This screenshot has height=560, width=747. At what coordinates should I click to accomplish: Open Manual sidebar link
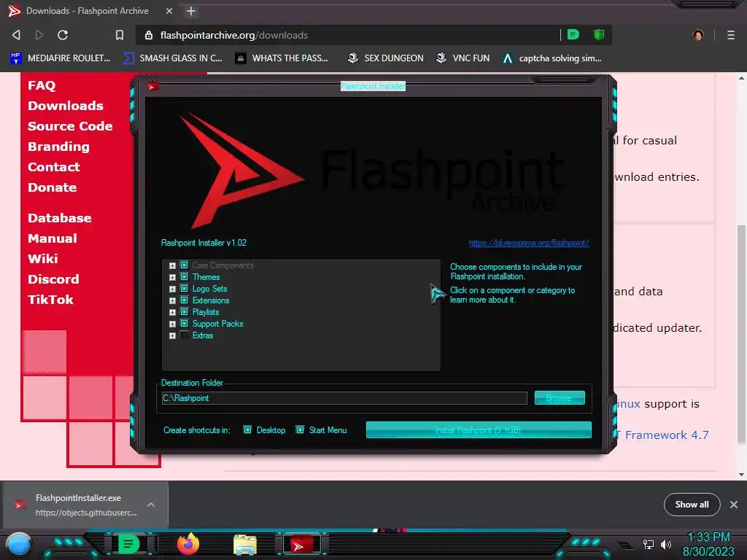pyautogui.click(x=52, y=238)
